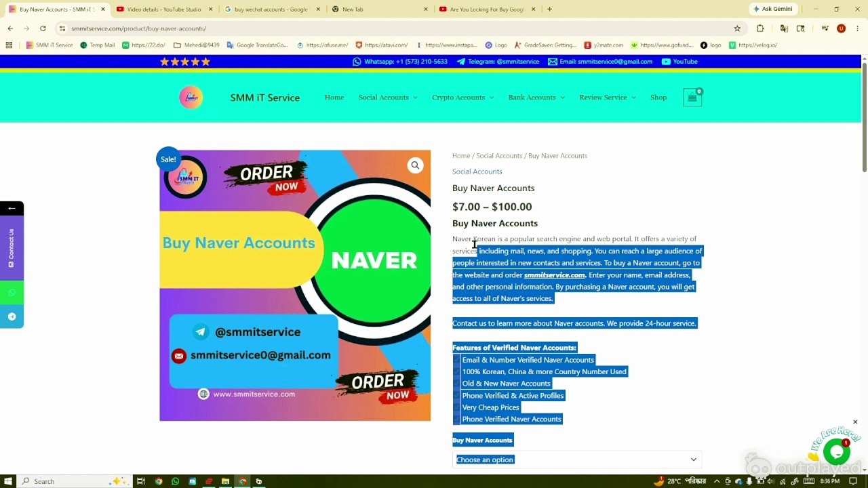Open the live chat bubble widget
This screenshot has width=868, height=488.
836,452
